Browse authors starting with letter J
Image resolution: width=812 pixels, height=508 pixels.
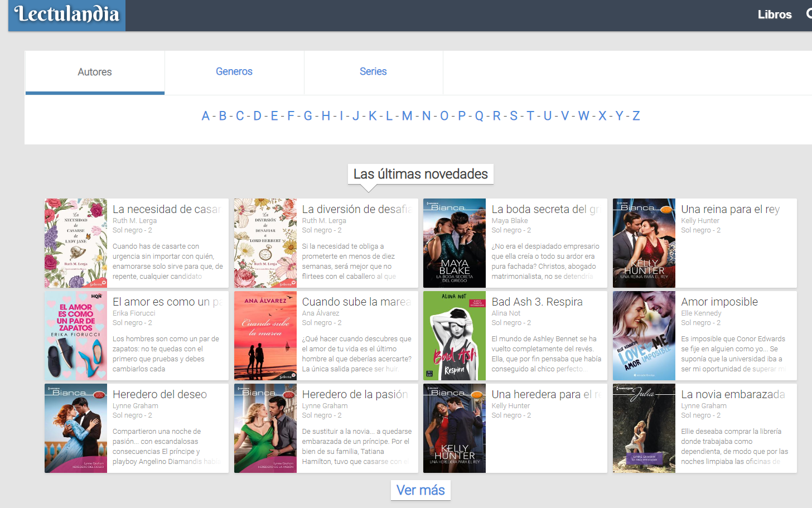pyautogui.click(x=356, y=116)
